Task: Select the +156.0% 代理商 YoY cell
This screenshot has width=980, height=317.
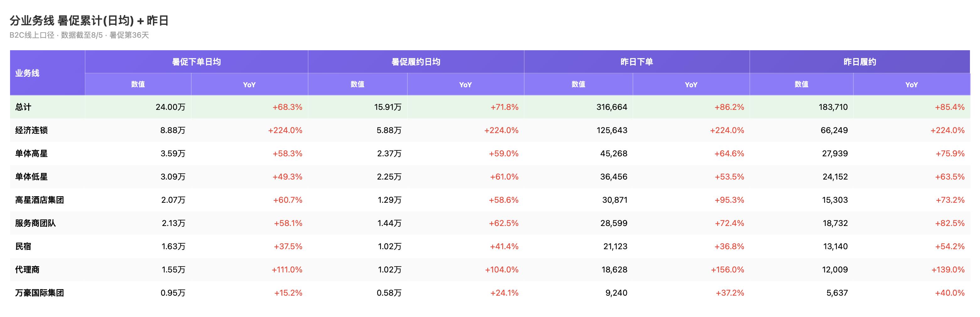Action: tap(727, 269)
